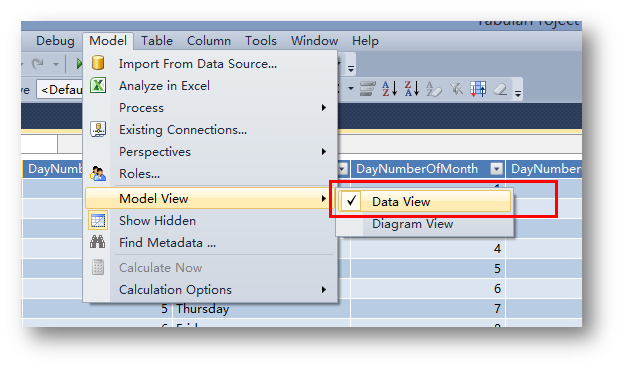Viewport: 624px width, 369px height.
Task: Switch to Diagram View
Action: 425,224
